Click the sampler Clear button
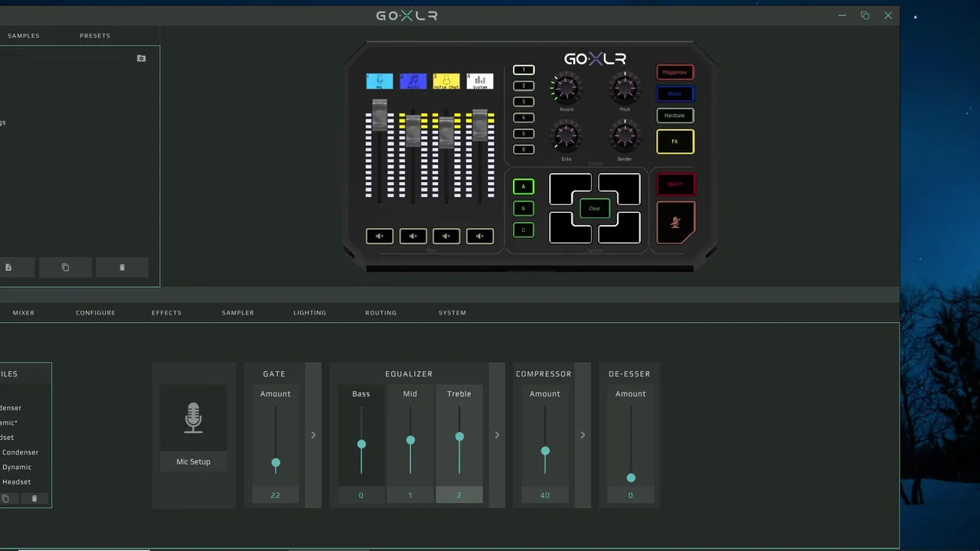 595,208
